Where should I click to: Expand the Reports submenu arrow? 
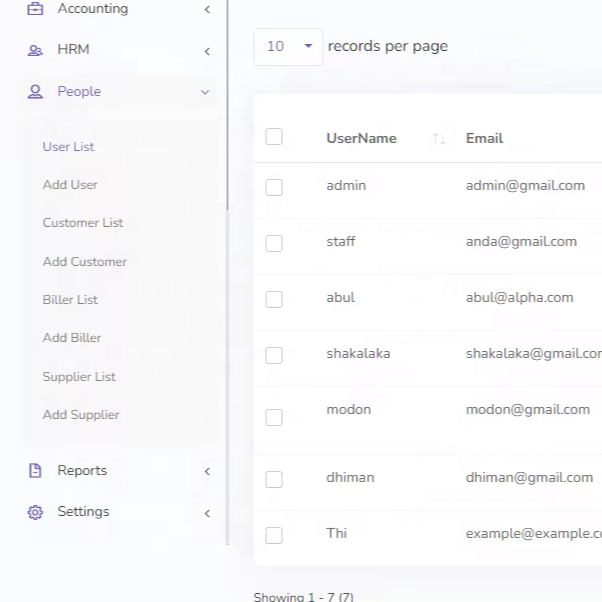coord(207,471)
